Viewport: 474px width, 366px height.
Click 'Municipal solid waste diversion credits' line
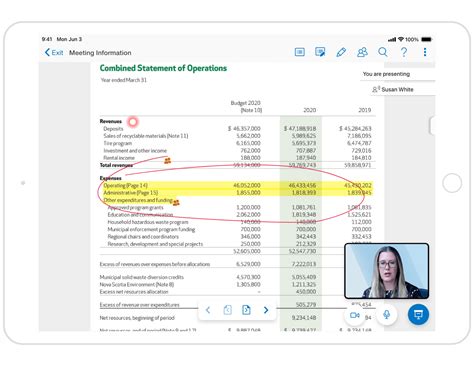coord(142,277)
